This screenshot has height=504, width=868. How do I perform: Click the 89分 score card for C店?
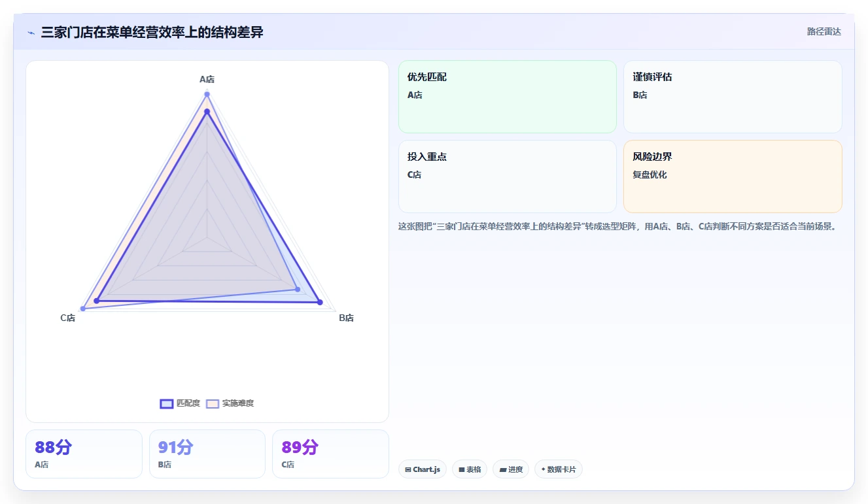tap(330, 454)
